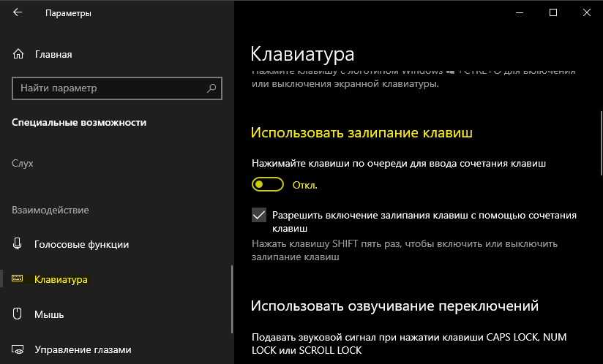Screen dimensions: 603x364
Task: Go to the Главная page
Action: 53,54
